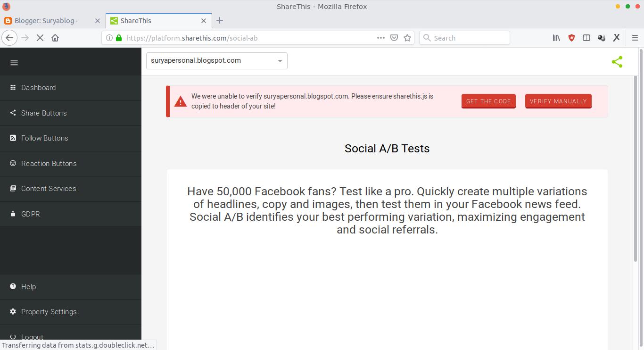Go back with the browser back arrow
The image size is (644, 350).
9,38
